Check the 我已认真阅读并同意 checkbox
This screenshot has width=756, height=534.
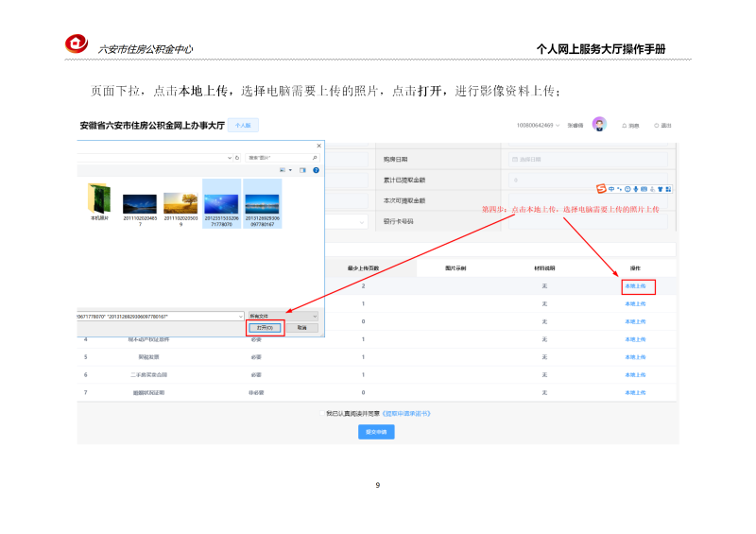pos(322,413)
